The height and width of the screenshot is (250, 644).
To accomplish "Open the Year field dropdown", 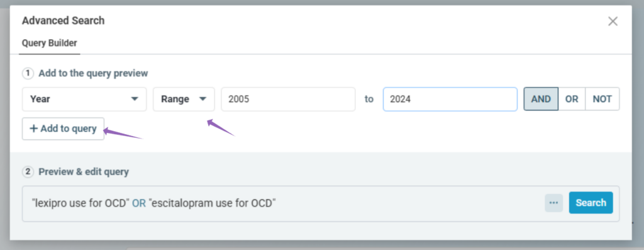I will pyautogui.click(x=84, y=99).
